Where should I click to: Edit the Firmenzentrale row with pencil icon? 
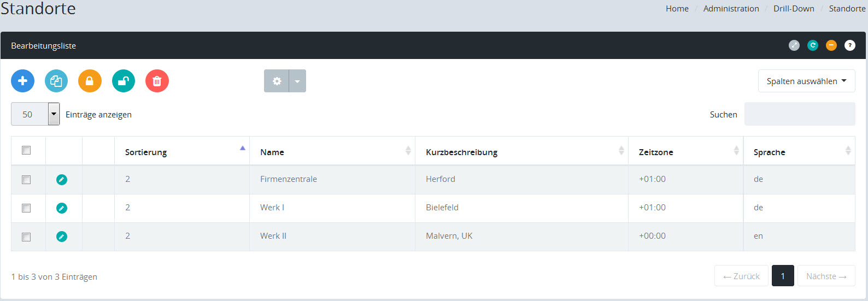click(62, 180)
